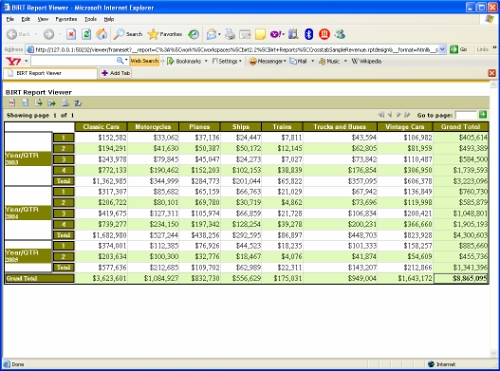Click the Home icon in browser toolbar
500x371 pixels.
click(x=102, y=34)
